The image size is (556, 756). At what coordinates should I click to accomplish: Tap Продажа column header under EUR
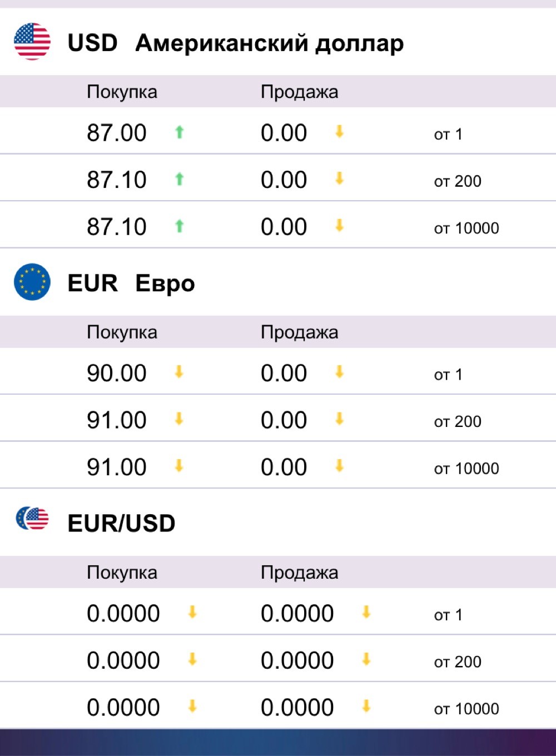tap(299, 332)
